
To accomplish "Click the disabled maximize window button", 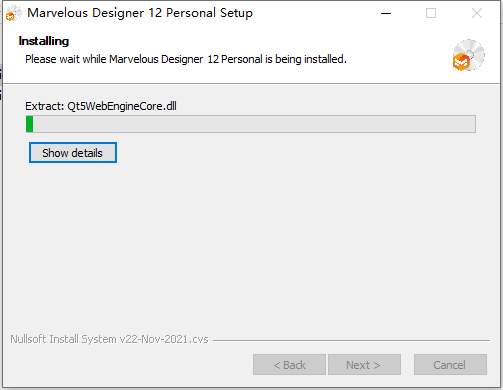I will (x=431, y=13).
